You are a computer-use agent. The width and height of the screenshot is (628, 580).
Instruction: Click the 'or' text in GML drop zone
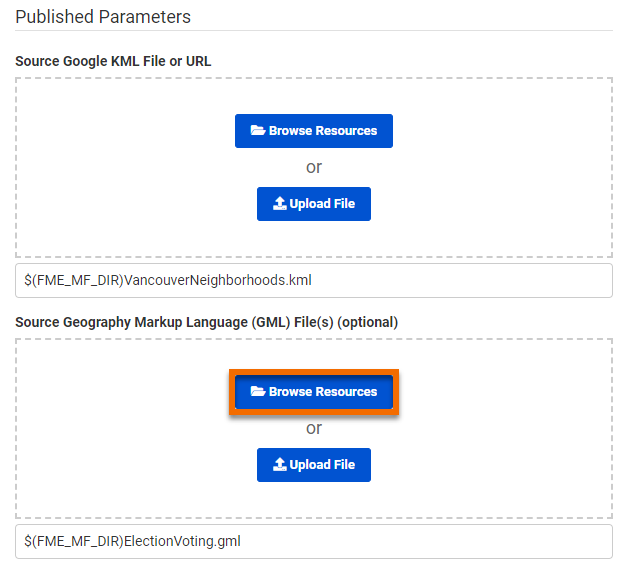coord(314,428)
